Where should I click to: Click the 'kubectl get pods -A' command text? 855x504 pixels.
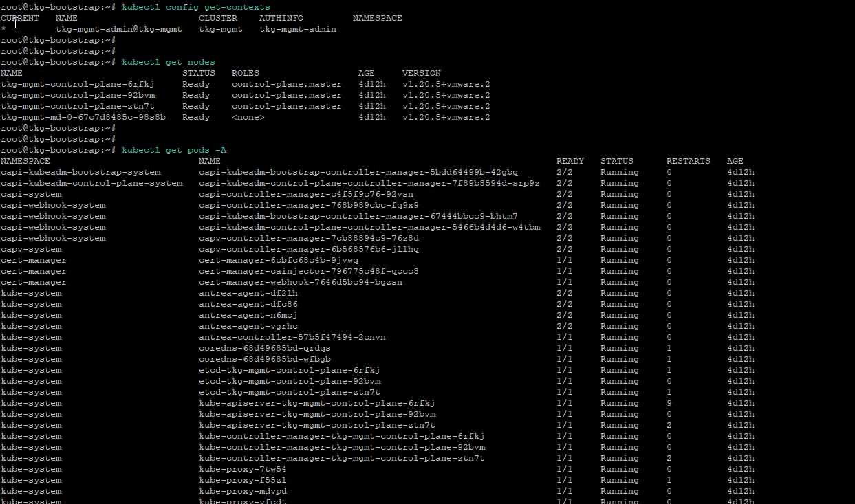[x=174, y=150]
